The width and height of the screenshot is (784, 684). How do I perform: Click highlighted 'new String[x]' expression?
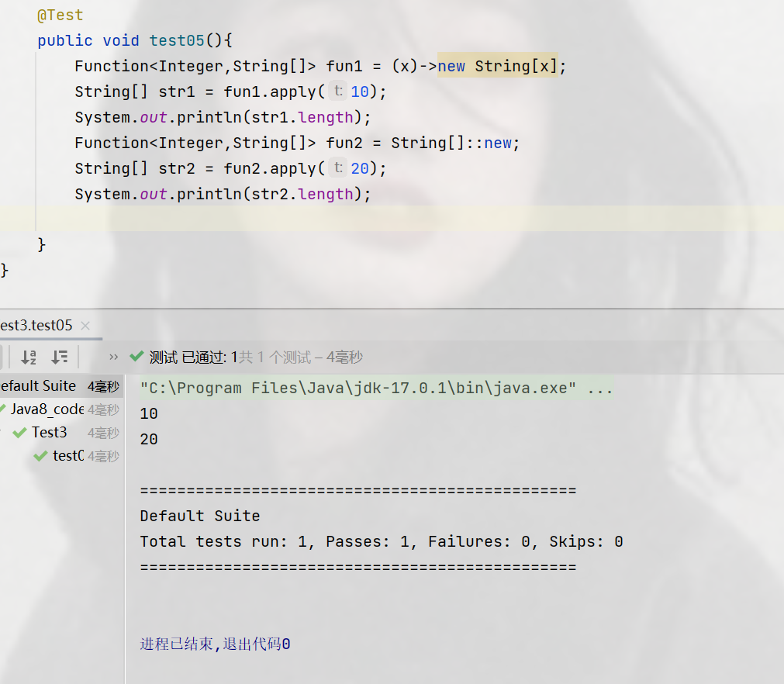[498, 65]
